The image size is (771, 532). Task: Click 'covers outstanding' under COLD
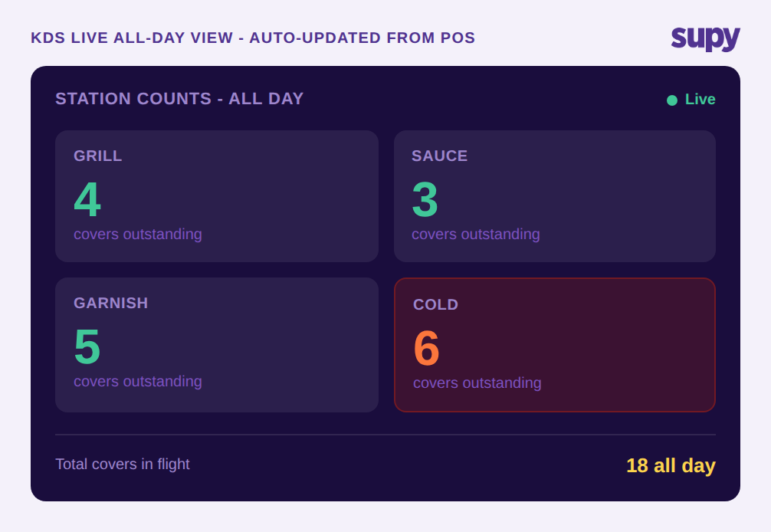click(x=477, y=383)
